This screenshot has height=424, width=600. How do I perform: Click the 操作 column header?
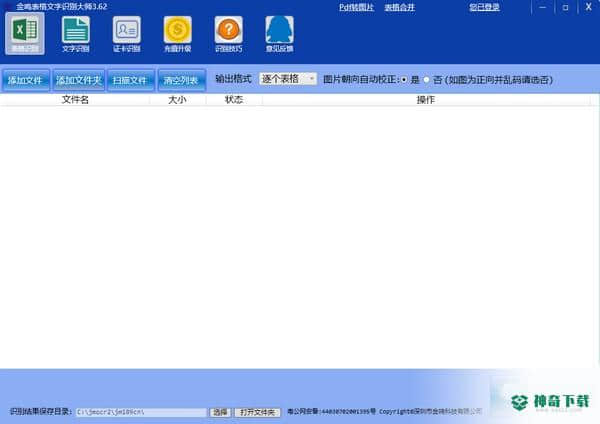426,100
